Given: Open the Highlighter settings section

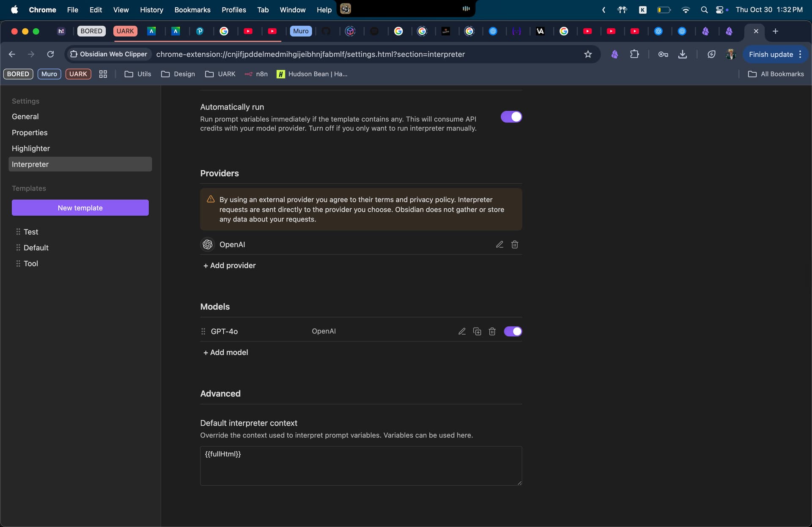Looking at the screenshot, I should pyautogui.click(x=31, y=148).
